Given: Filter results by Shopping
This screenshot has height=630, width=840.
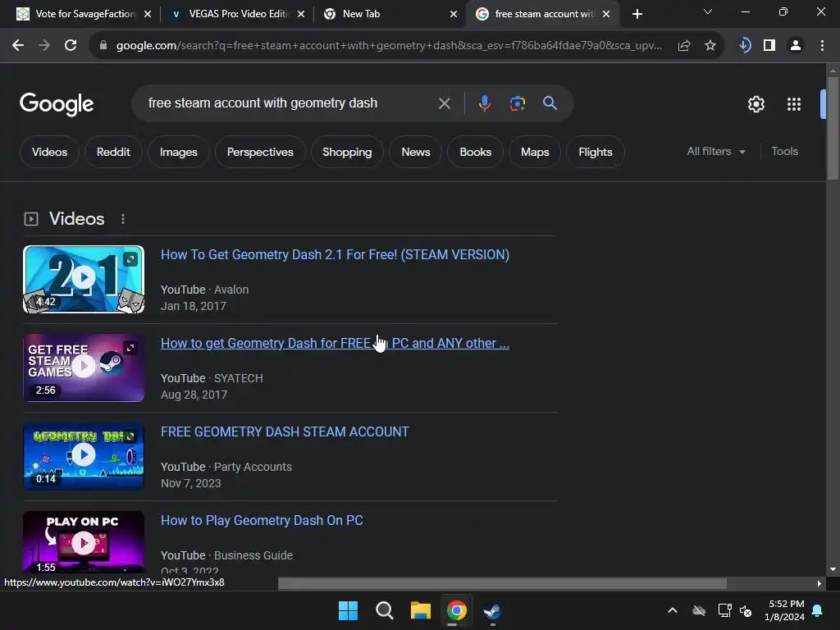Looking at the screenshot, I should point(347,152).
